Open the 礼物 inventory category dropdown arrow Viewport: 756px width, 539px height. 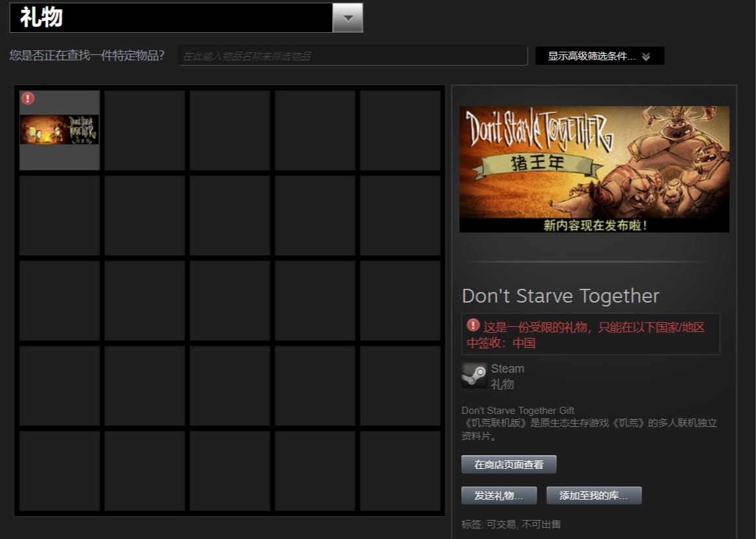tap(348, 18)
